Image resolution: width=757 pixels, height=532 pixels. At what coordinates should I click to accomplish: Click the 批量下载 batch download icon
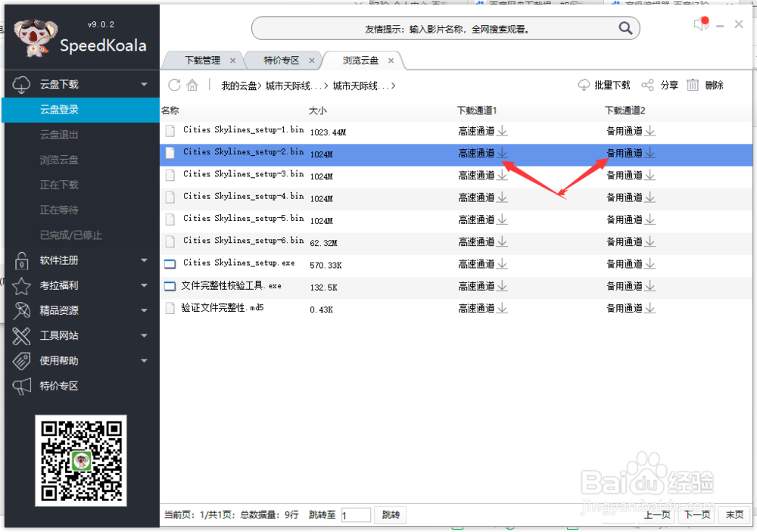[584, 85]
